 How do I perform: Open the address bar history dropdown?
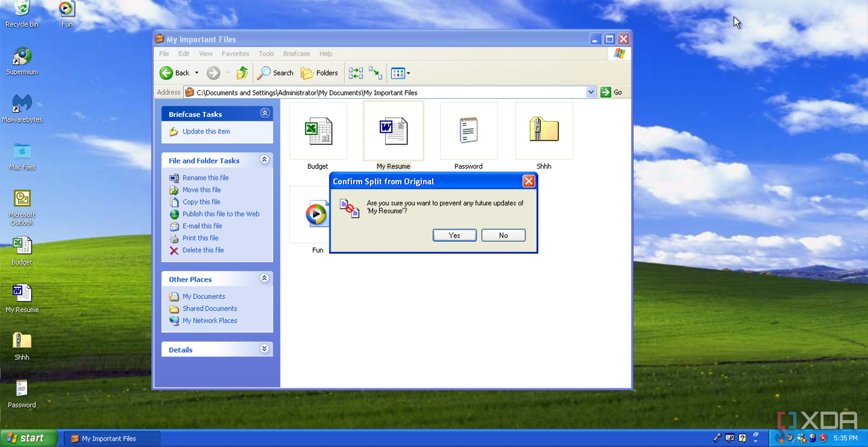click(x=591, y=92)
